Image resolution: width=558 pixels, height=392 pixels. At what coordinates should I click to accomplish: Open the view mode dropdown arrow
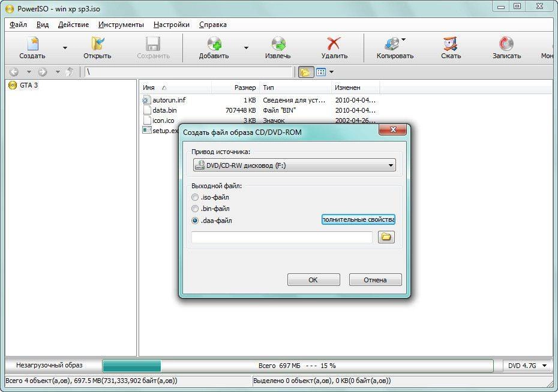332,72
